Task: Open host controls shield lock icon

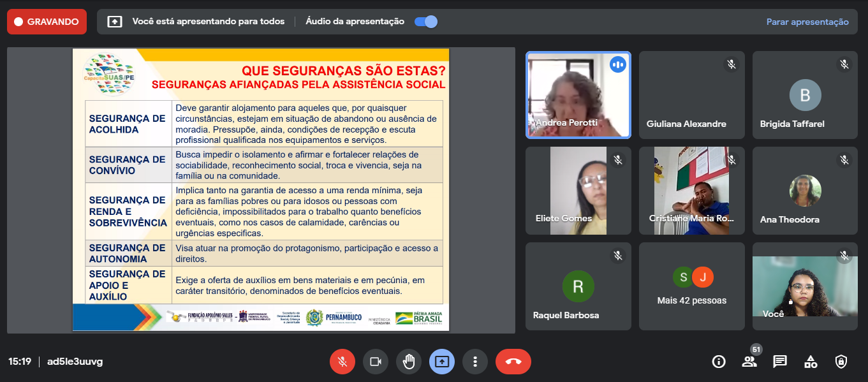Action: coord(841,362)
